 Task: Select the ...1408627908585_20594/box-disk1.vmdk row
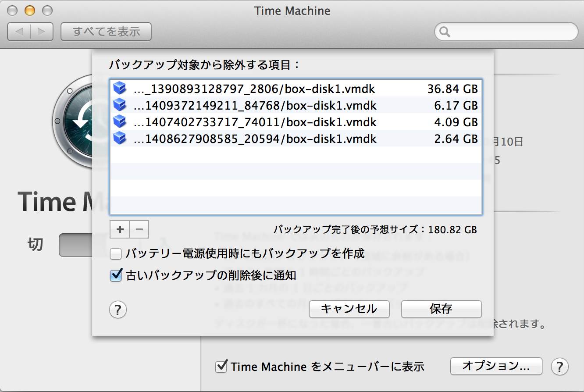(x=296, y=139)
